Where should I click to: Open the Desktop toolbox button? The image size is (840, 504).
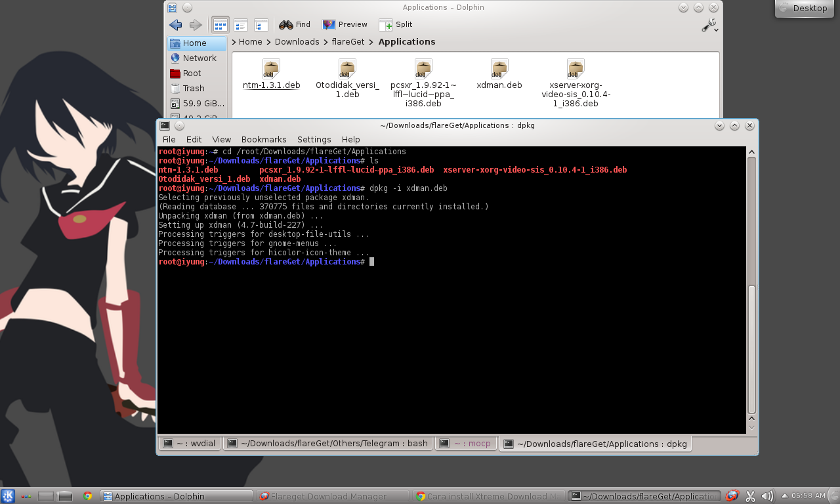(804, 9)
